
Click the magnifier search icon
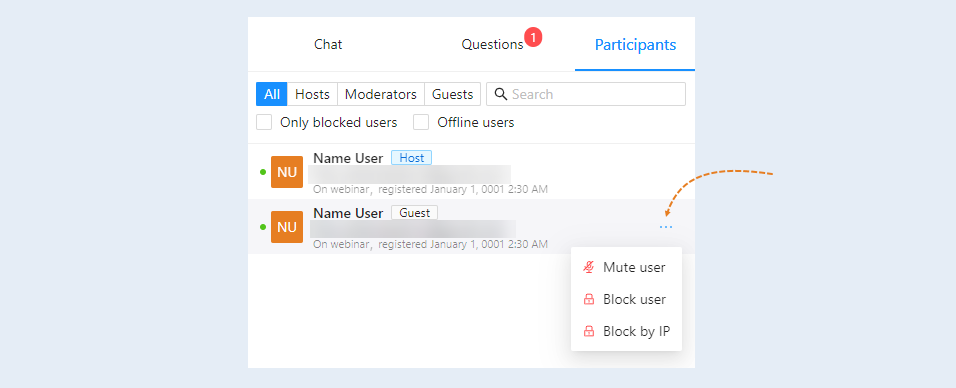(501, 94)
